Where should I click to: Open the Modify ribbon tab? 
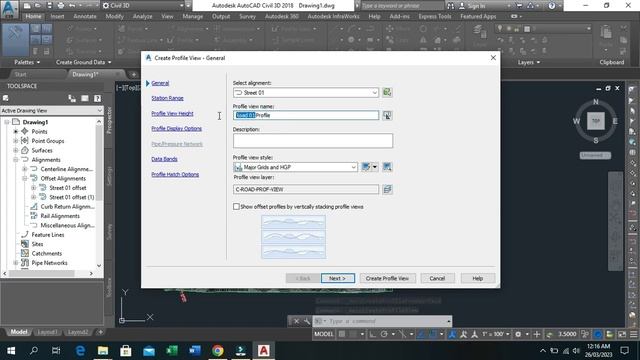[x=114, y=16]
